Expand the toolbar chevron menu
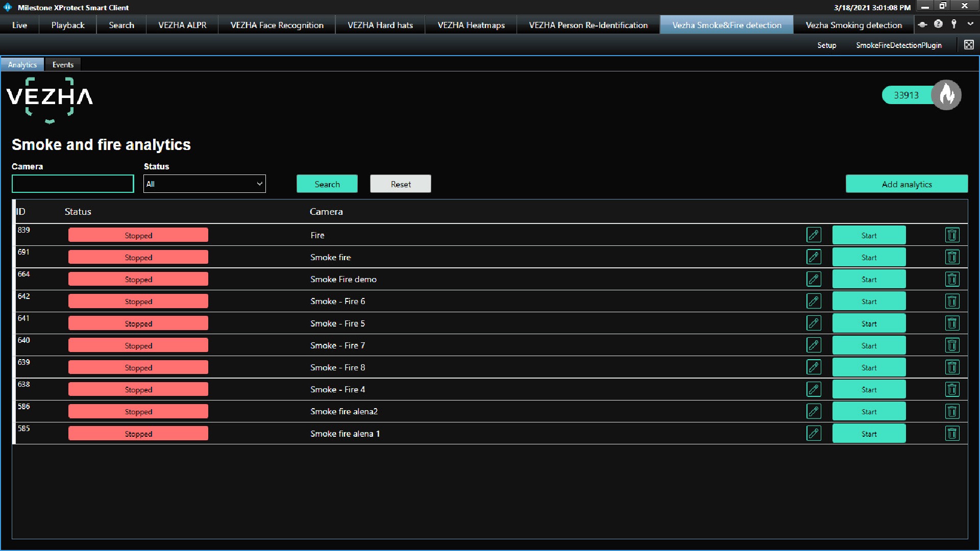Screen dimensions: 980x551 coord(970,24)
